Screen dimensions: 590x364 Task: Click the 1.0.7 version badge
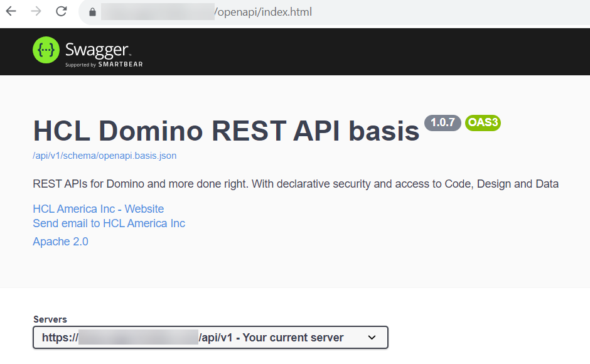(442, 123)
